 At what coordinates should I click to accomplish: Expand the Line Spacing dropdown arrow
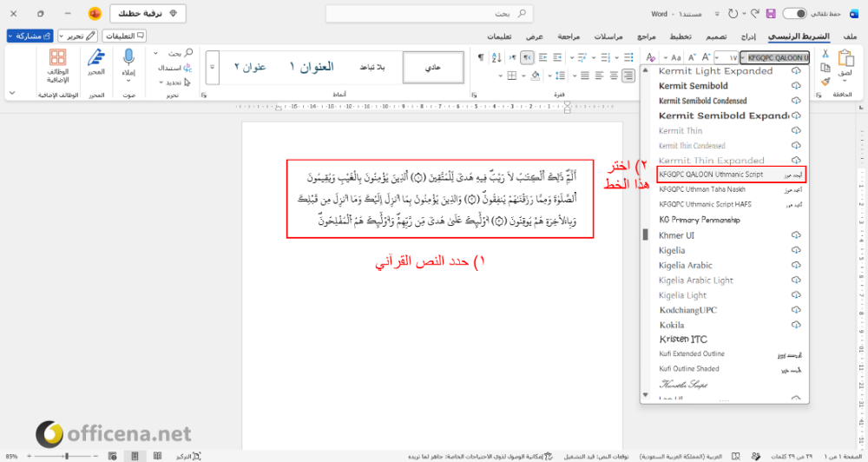click(551, 76)
